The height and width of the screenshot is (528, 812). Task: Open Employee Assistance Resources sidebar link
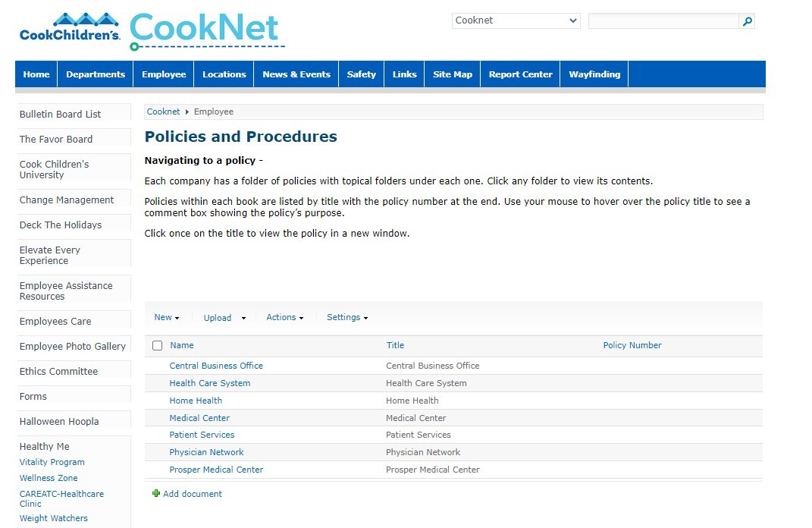pos(66,291)
